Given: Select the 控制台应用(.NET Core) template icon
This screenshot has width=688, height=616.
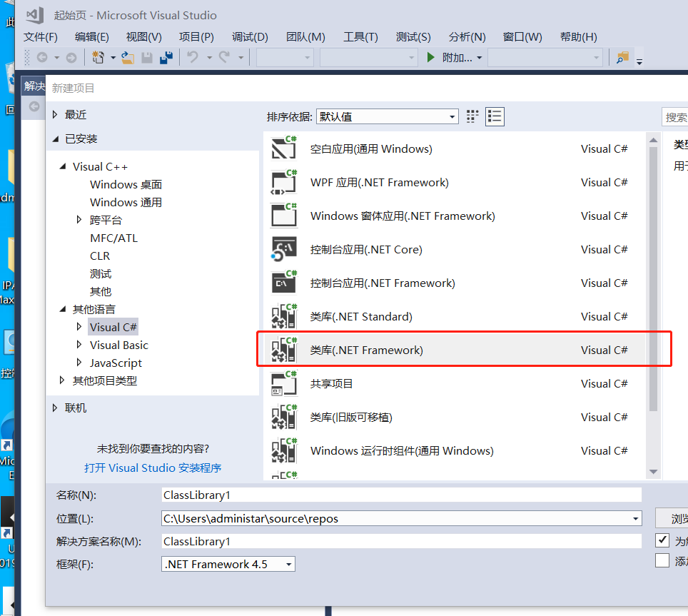Looking at the screenshot, I should tap(283, 249).
